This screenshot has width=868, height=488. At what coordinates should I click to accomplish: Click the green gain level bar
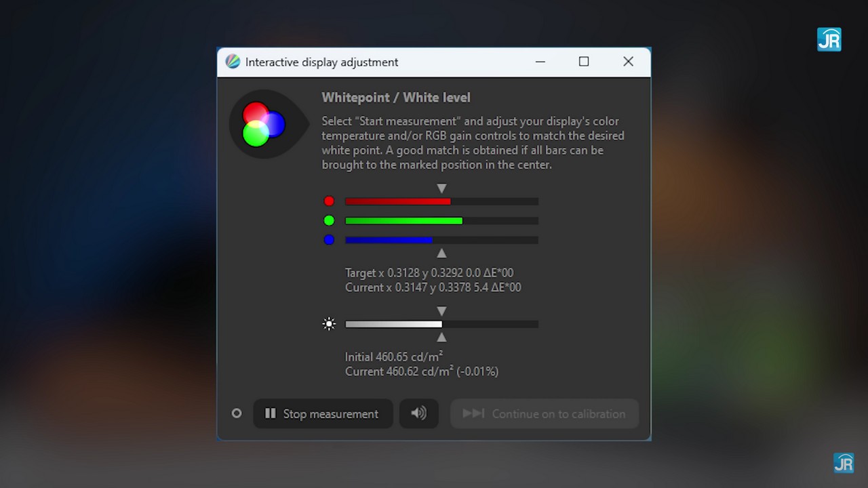pos(441,221)
